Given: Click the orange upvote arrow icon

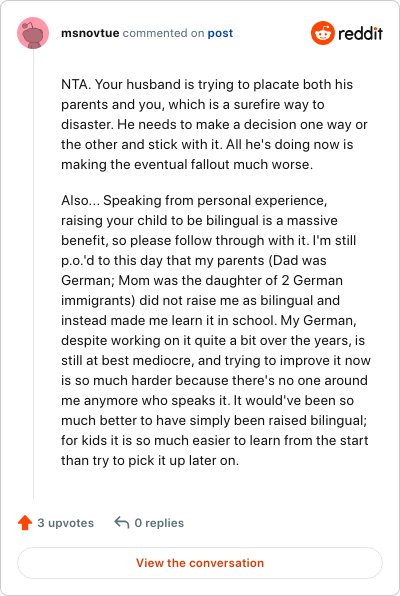Looking at the screenshot, I should [25, 523].
